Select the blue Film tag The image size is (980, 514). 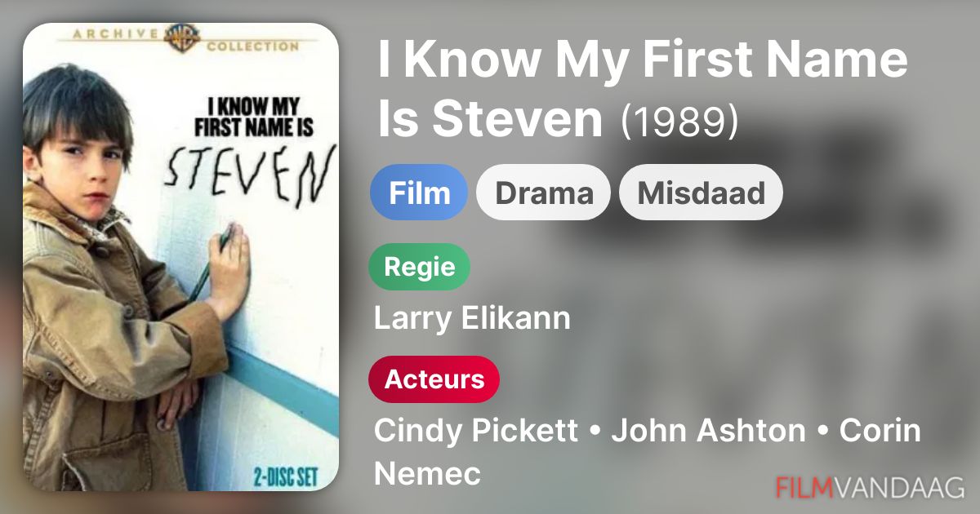419,193
